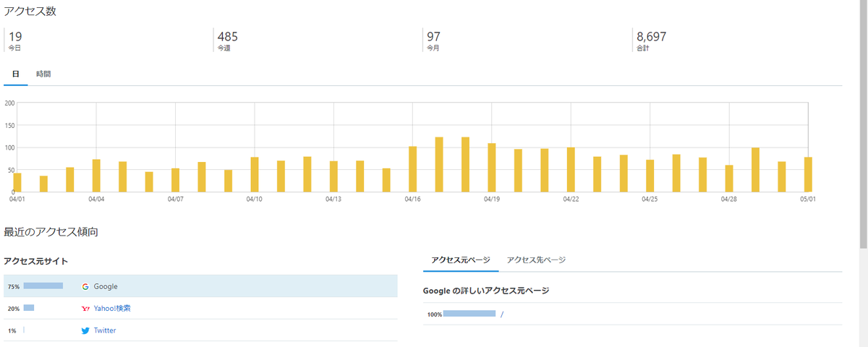Open the Yahoo!検索 source link
Screen dimensions: 868x347
pyautogui.click(x=112, y=308)
